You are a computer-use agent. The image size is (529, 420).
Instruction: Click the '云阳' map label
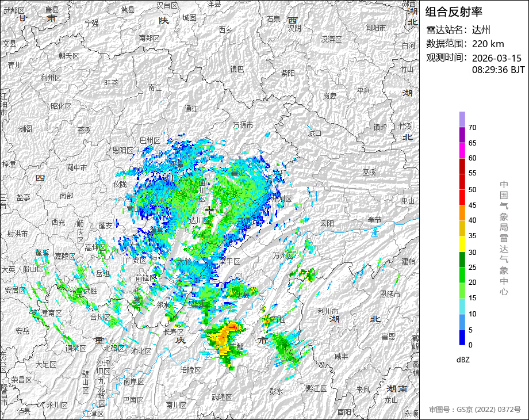tap(327, 223)
